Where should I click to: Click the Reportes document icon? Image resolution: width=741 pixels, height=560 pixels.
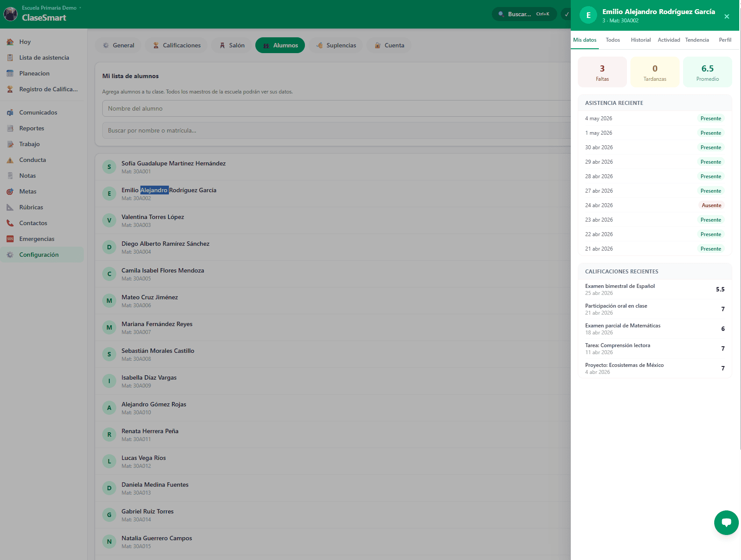click(10, 128)
